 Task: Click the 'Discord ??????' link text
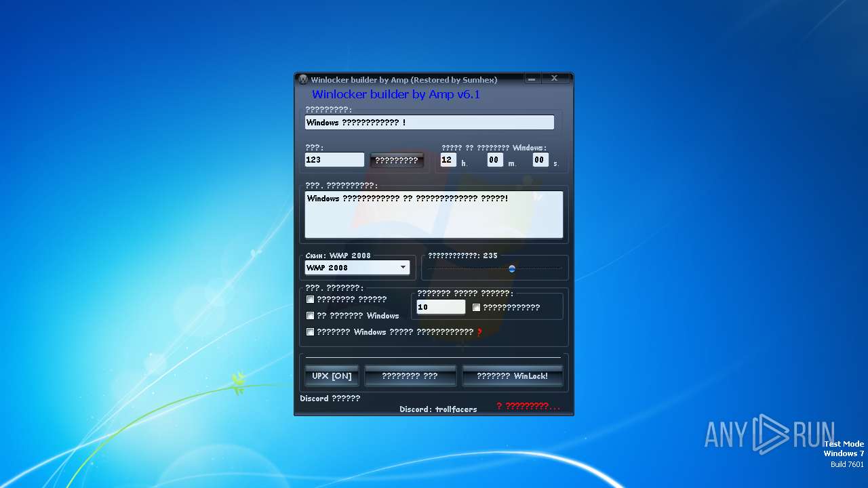[330, 399]
